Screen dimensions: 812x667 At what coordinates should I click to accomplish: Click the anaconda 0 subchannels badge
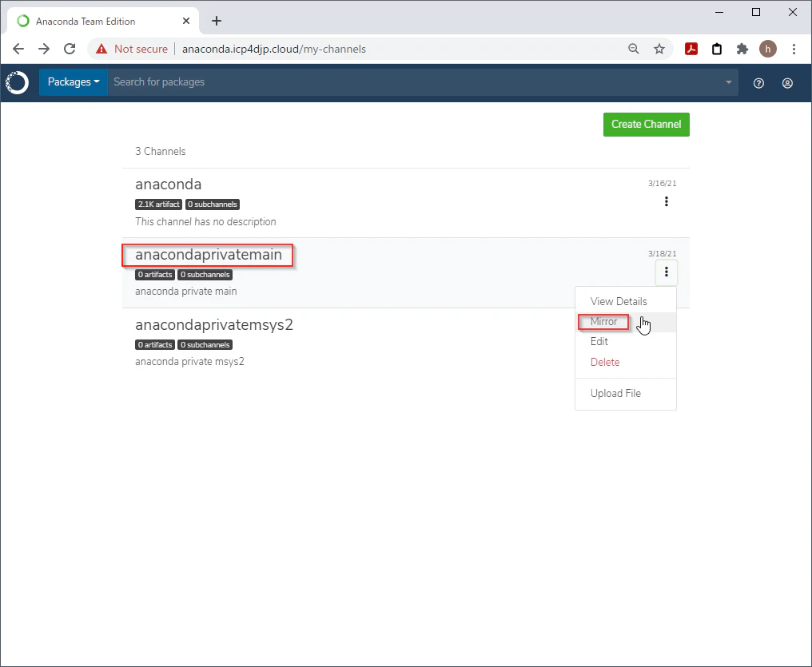[x=213, y=204]
